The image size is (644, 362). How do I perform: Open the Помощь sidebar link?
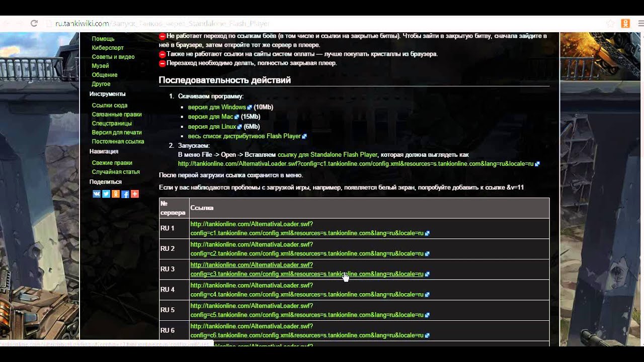point(103,39)
